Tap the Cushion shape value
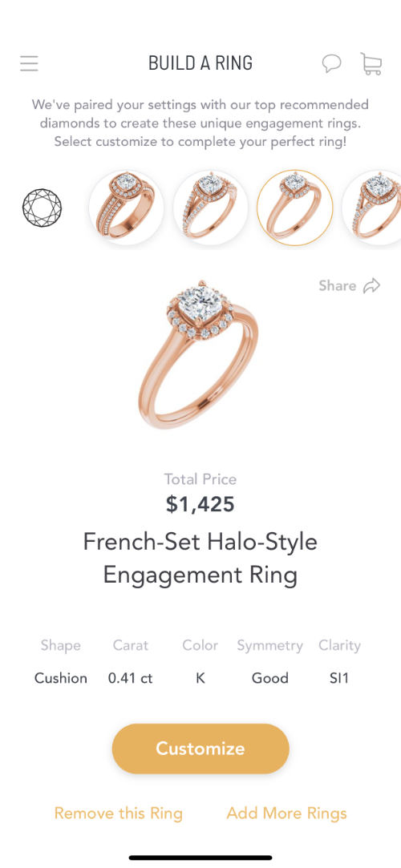Image resolution: width=401 pixels, height=868 pixels. click(61, 678)
